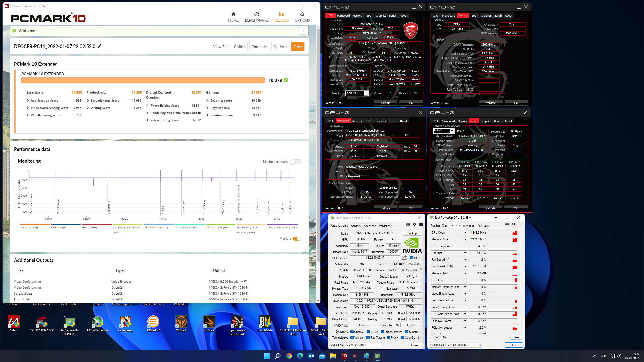
Task: Switch to About tab in bottom-right CPU-Z SPD window
Action: click(x=508, y=121)
